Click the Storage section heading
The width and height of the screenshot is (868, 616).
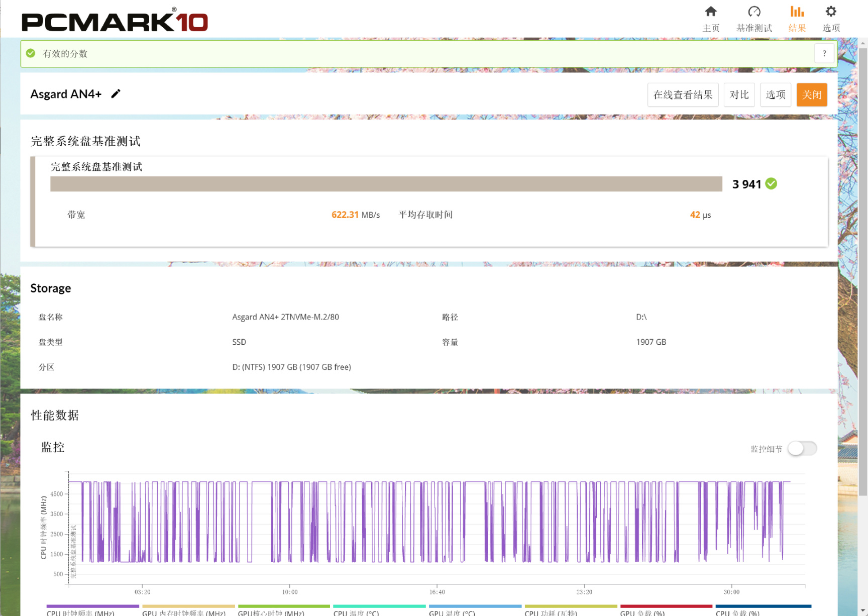click(x=51, y=288)
